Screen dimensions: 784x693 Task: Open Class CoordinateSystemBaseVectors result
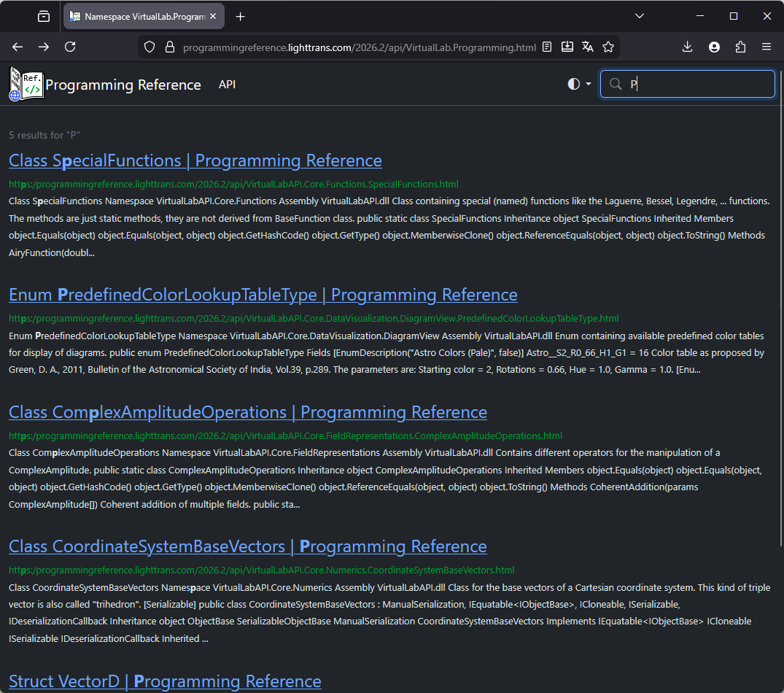point(247,546)
